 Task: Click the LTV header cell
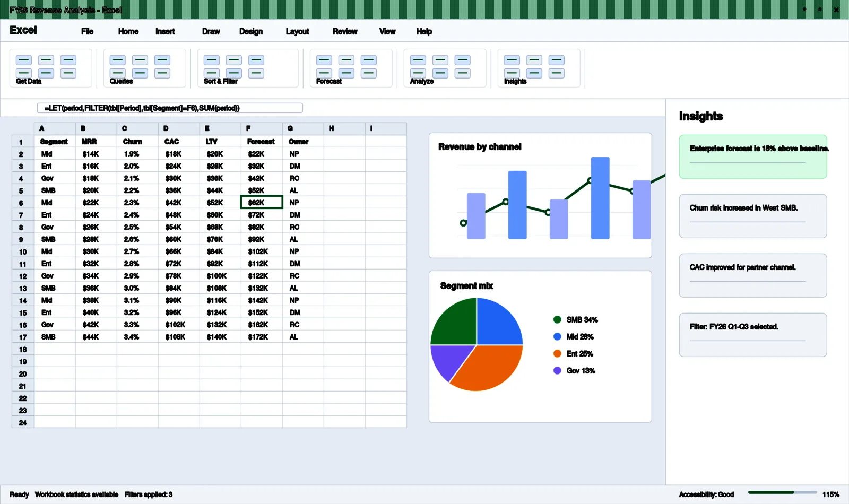pyautogui.click(x=220, y=142)
